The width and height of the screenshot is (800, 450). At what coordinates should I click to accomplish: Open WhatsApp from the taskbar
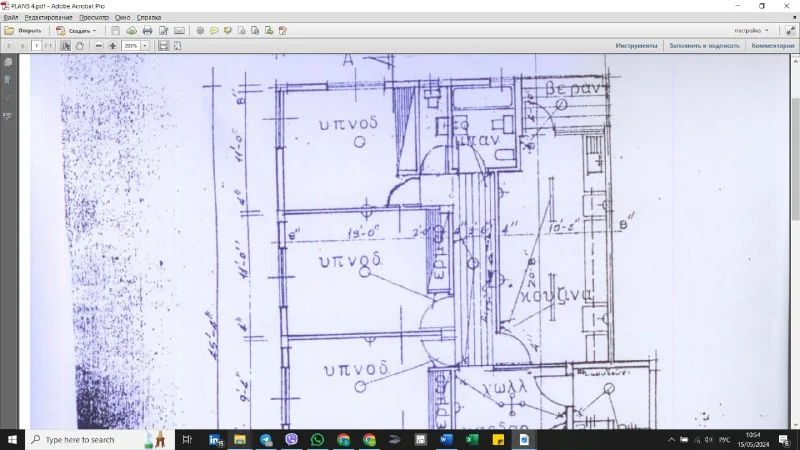318,439
